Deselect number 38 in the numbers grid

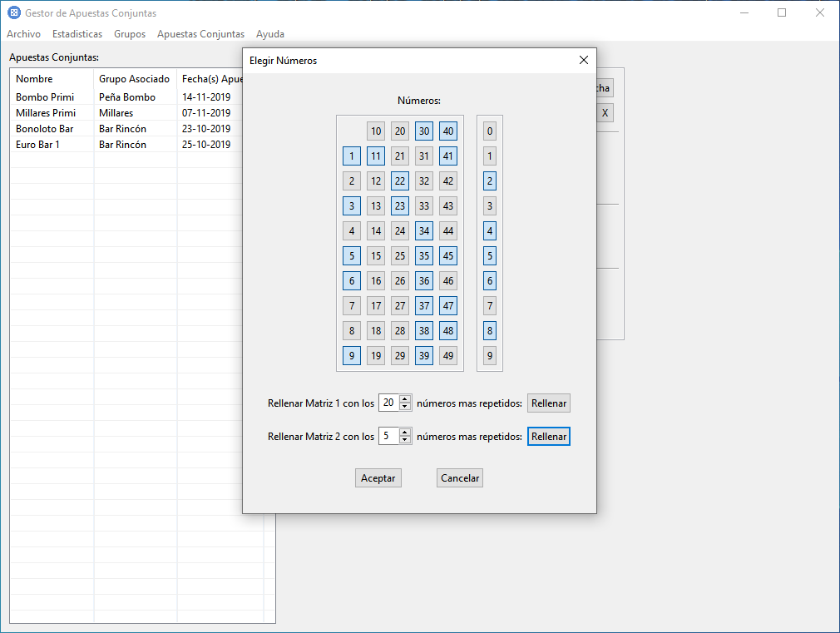[424, 331]
